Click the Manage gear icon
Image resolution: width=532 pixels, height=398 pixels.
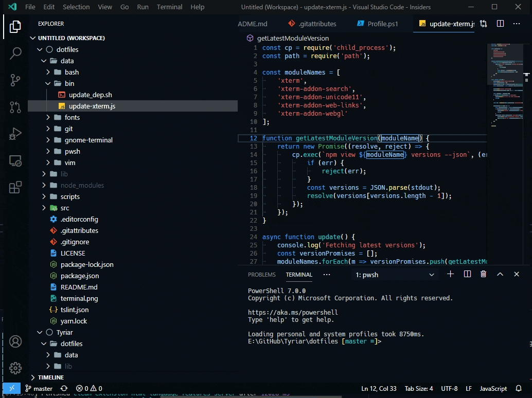(x=15, y=368)
